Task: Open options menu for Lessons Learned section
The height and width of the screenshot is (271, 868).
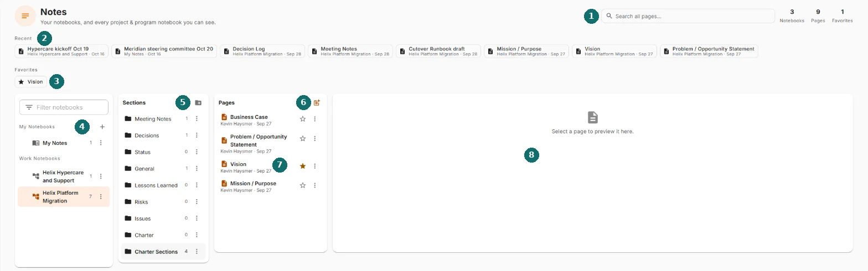Action: [197, 185]
